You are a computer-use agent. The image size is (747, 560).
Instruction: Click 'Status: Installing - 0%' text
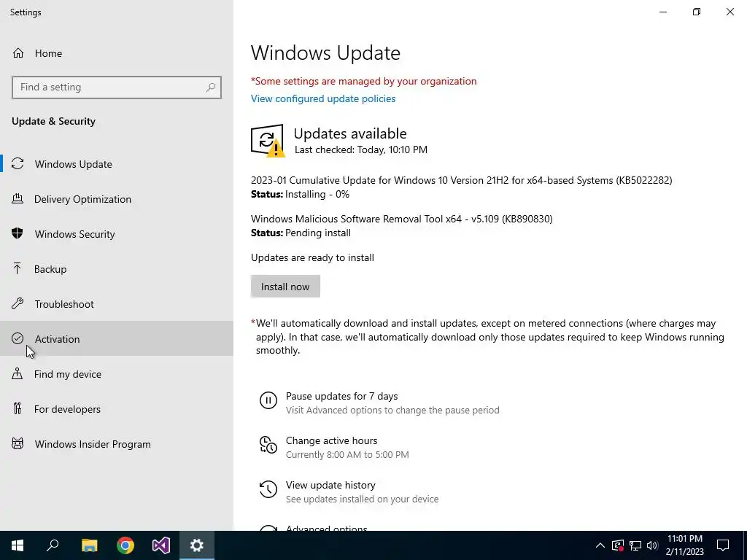click(300, 194)
